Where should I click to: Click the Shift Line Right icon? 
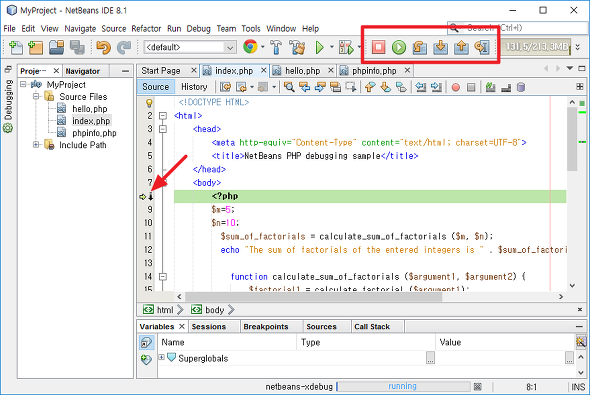436,87
